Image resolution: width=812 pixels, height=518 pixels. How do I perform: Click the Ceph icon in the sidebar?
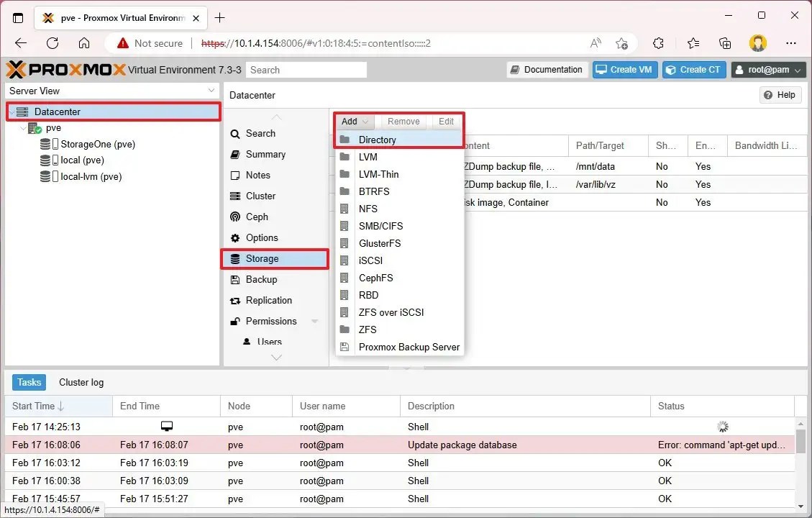(234, 217)
